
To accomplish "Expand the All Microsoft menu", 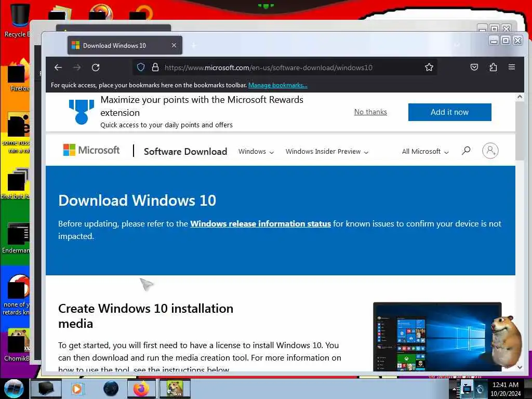I will point(425,151).
